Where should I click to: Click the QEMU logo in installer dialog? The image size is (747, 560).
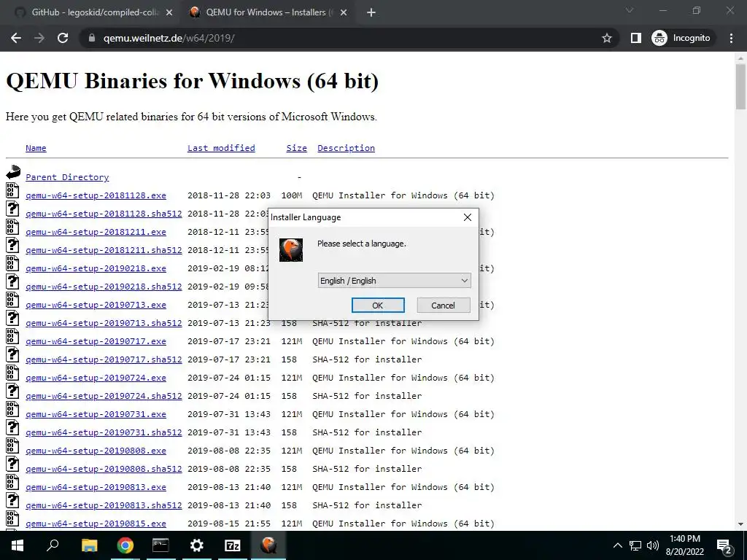pos(291,250)
